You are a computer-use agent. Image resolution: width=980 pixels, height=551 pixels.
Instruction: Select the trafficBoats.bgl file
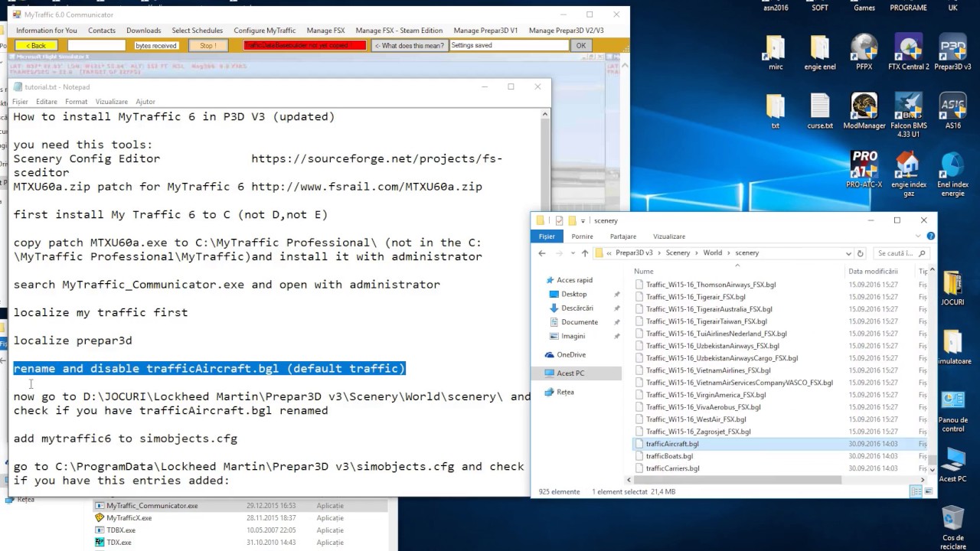[669, 456]
